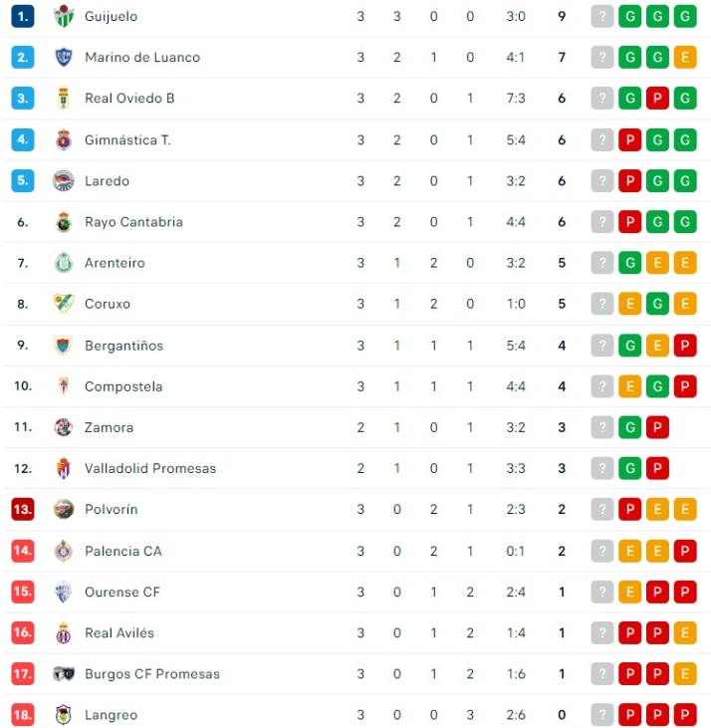Click position badge 1 for Guijuelo

click(23, 17)
